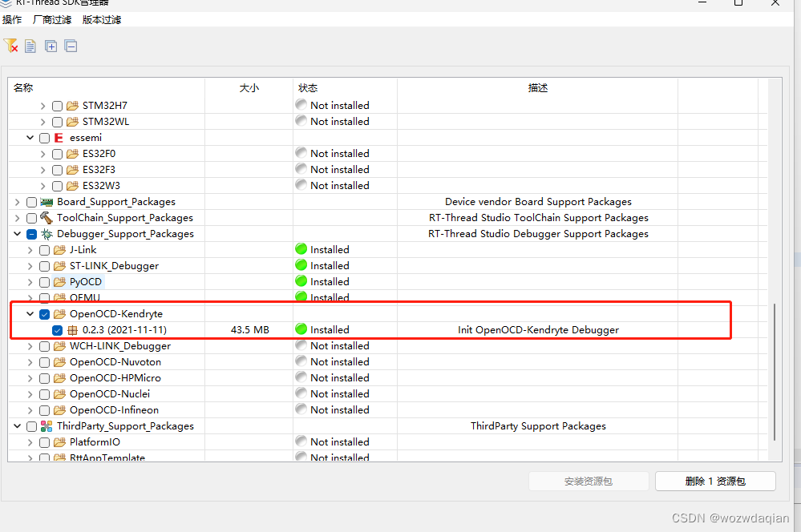The image size is (801, 532).
Task: Click the 状态 column header
Action: point(345,88)
